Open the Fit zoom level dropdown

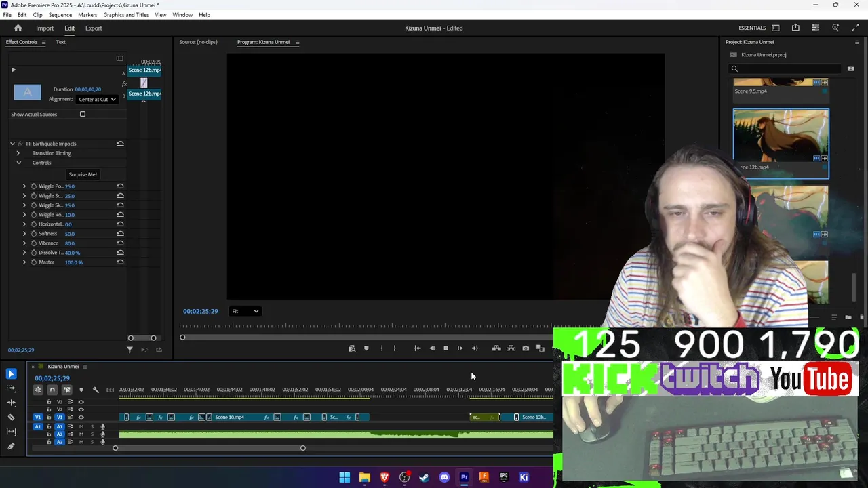(245, 311)
